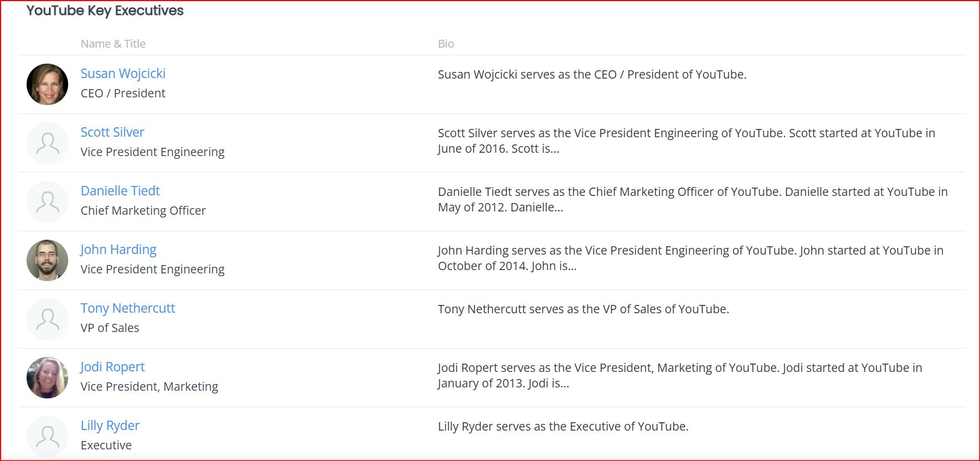Click Danielle Tiedt's placeholder avatar icon
The height and width of the screenshot is (461, 980).
[x=48, y=201]
